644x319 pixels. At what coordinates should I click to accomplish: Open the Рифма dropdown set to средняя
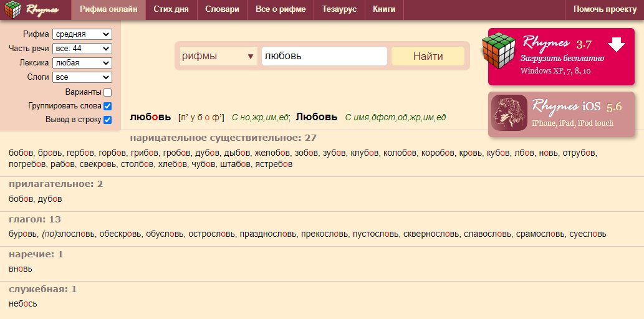[82, 34]
